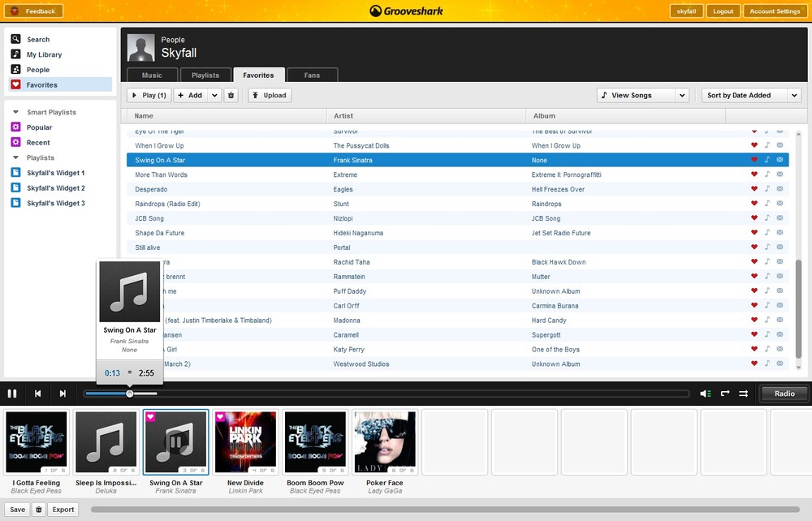Screen dimensions: 812x521
Task: Select the Shape Da Future song
Action: click(x=458, y=233)
